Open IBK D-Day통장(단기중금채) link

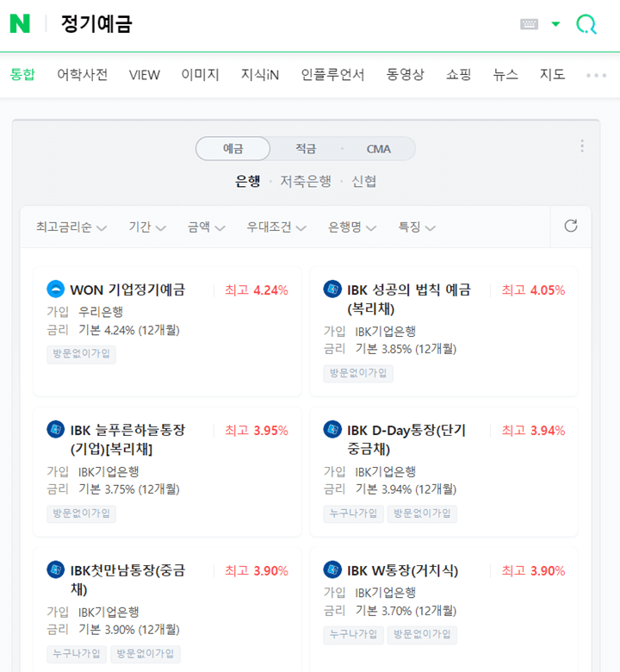pos(406,439)
